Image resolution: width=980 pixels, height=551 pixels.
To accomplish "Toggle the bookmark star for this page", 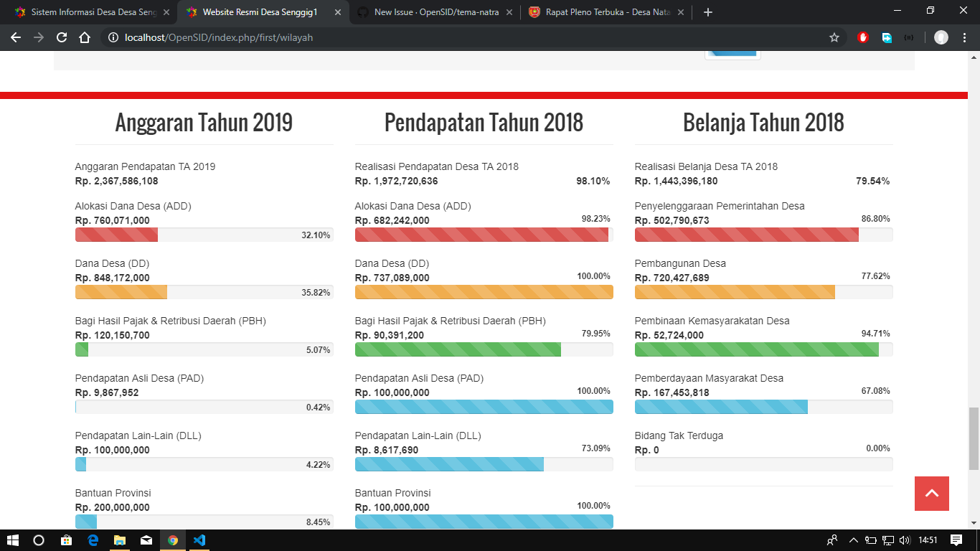I will [834, 37].
